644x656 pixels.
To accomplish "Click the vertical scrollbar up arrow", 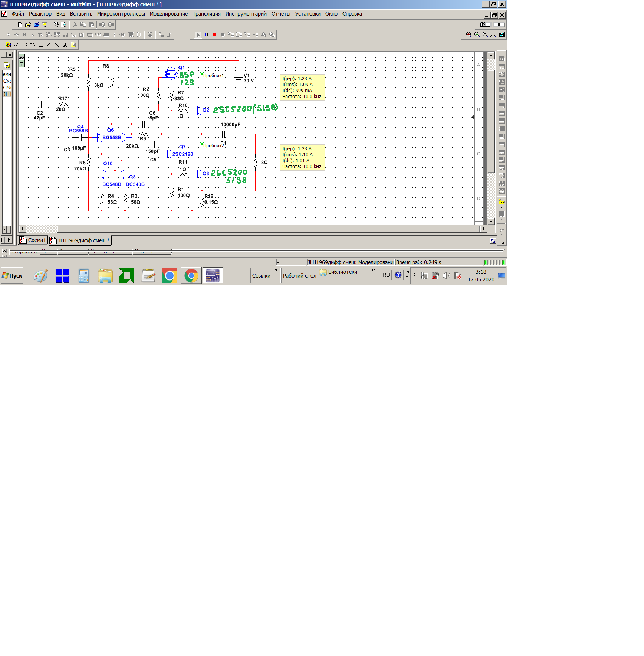I will [491, 56].
